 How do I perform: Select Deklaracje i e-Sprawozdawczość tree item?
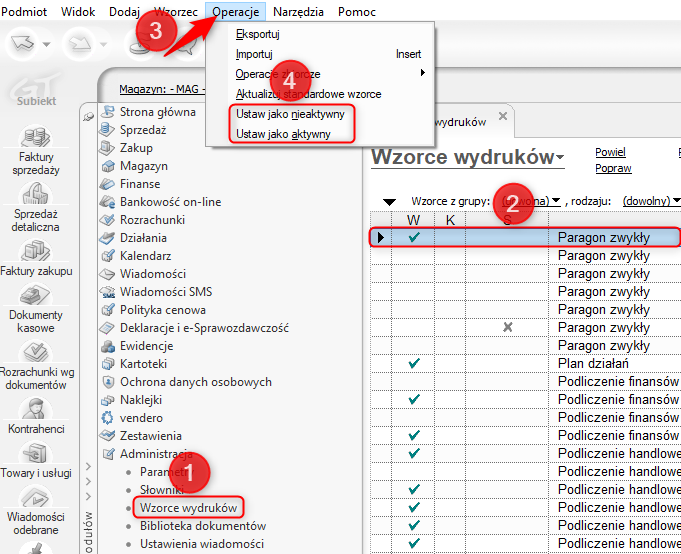click(x=204, y=328)
